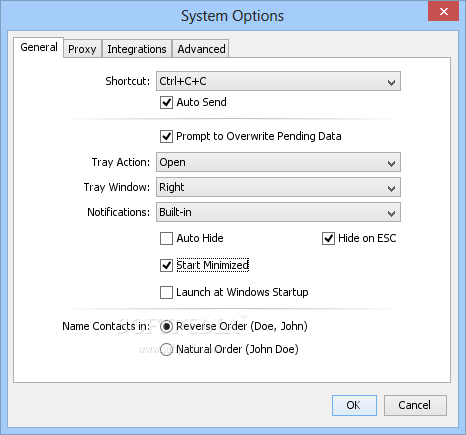
Task: Go to the Advanced tab
Action: [201, 49]
